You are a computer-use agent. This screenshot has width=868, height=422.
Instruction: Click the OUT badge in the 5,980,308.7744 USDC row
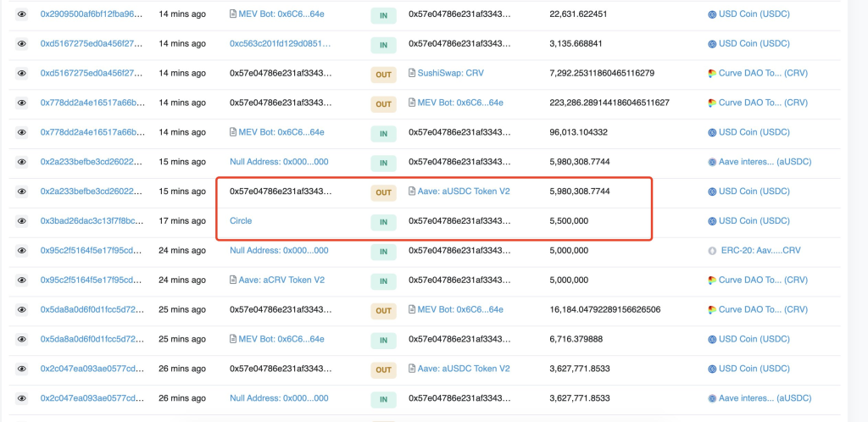(x=384, y=192)
